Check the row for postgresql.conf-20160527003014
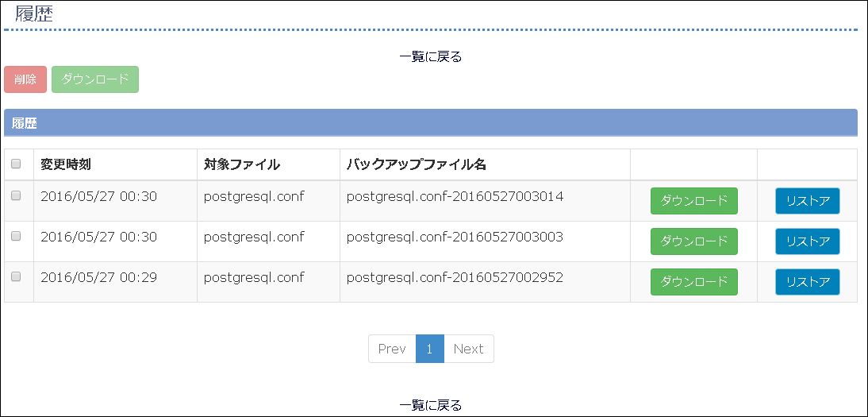This screenshot has height=417, width=868. click(16, 195)
